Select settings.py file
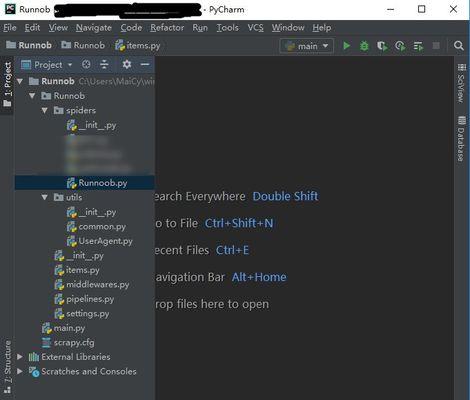The width and height of the screenshot is (470, 400). 85,314
